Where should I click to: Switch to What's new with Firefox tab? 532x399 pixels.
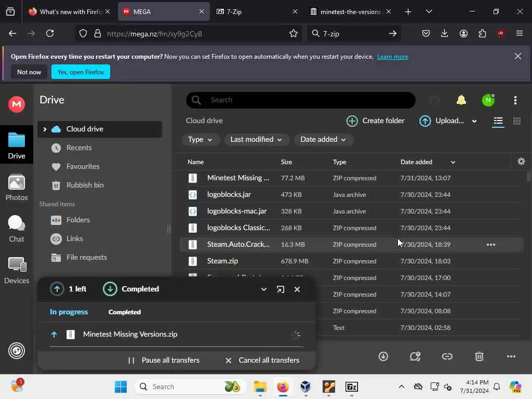click(x=69, y=11)
